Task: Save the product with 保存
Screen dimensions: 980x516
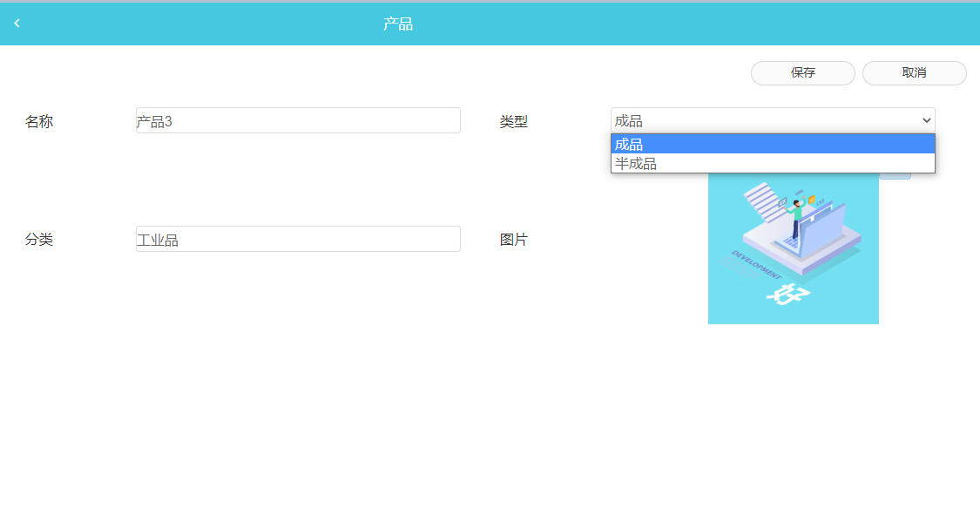Action: coord(802,73)
